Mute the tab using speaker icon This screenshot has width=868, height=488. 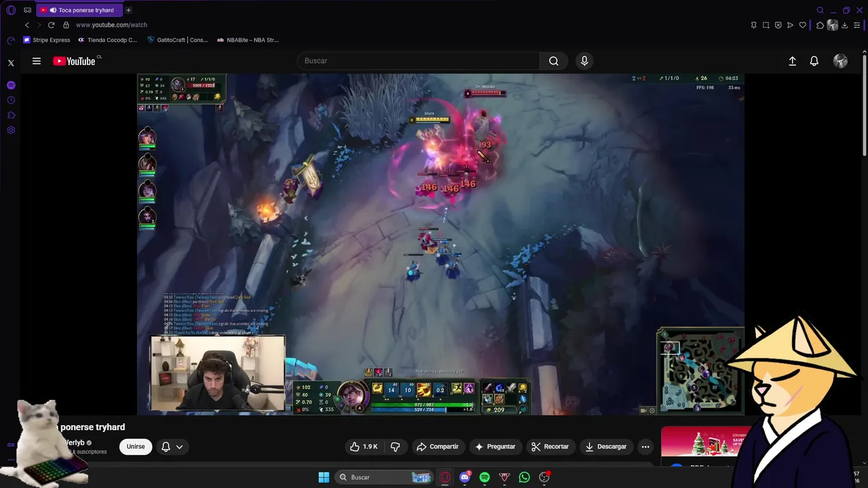pyautogui.click(x=53, y=10)
